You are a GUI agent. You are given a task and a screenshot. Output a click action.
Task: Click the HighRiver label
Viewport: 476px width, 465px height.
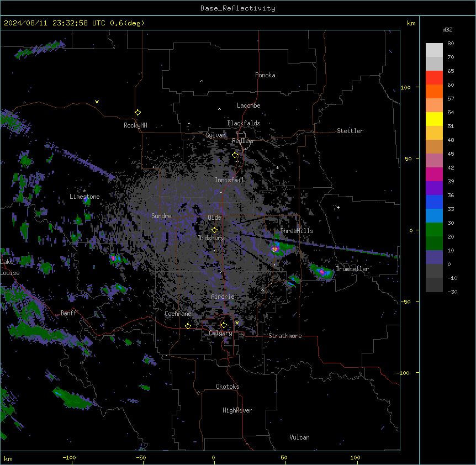(x=237, y=410)
